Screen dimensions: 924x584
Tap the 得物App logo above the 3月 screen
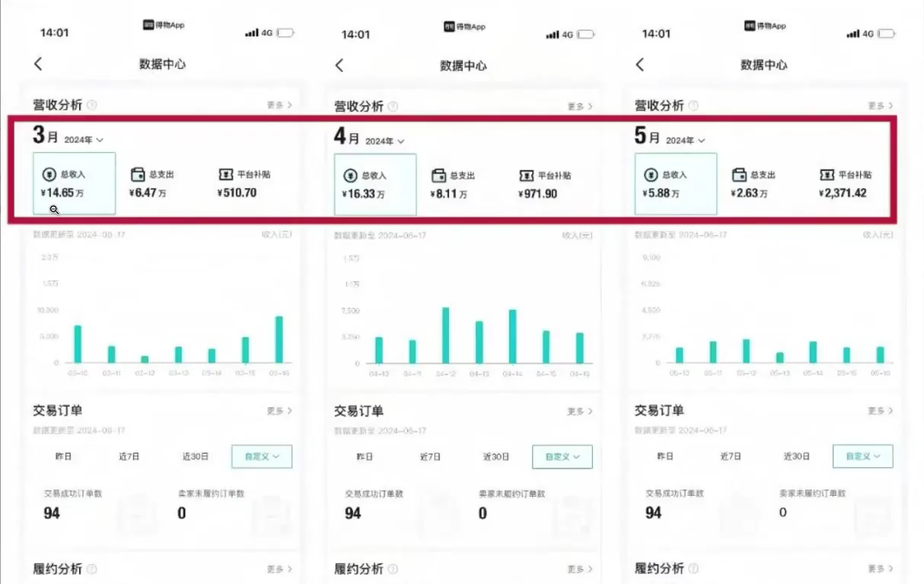pos(164,25)
